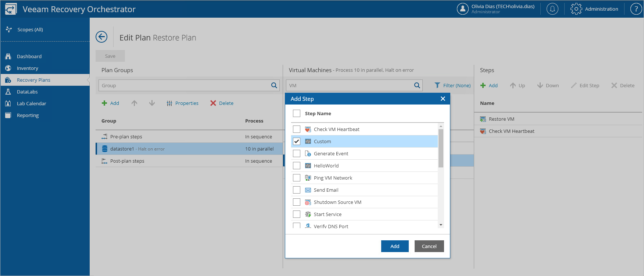Select the Post-plan steps group row
This screenshot has width=644, height=276.
pyautogui.click(x=189, y=161)
